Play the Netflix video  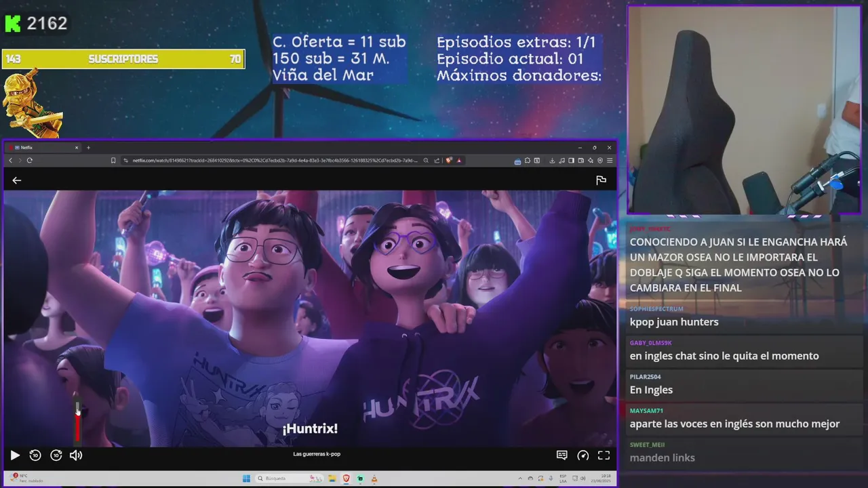click(x=15, y=455)
